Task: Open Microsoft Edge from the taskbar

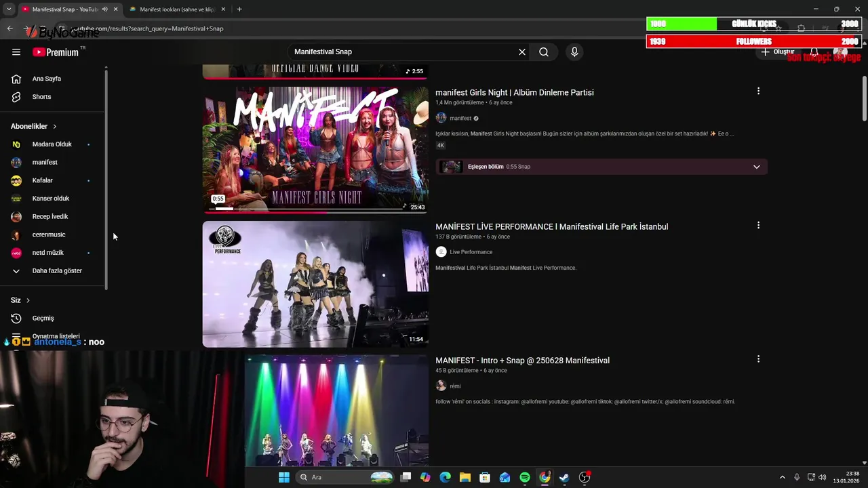Action: point(445,477)
